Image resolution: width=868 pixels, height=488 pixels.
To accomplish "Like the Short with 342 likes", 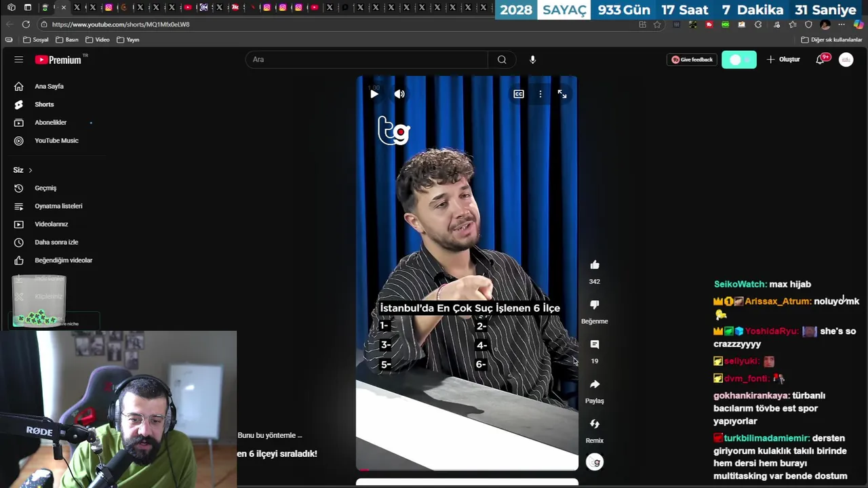I will [595, 264].
